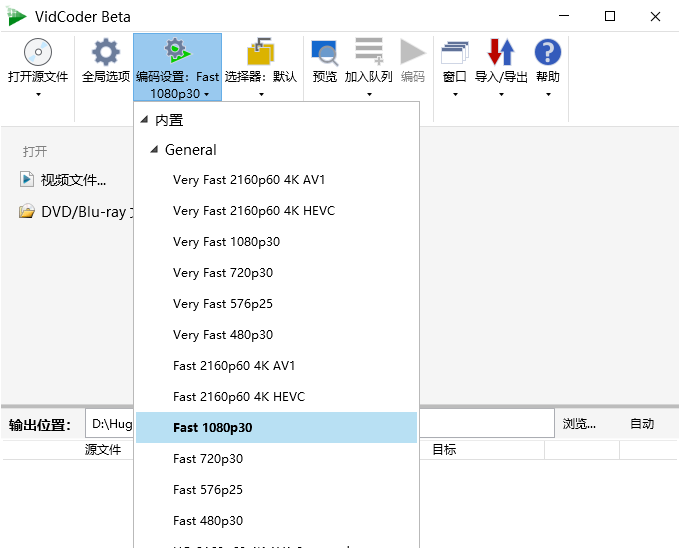Click the 自动 button
The image size is (680, 548).
pyautogui.click(x=642, y=424)
